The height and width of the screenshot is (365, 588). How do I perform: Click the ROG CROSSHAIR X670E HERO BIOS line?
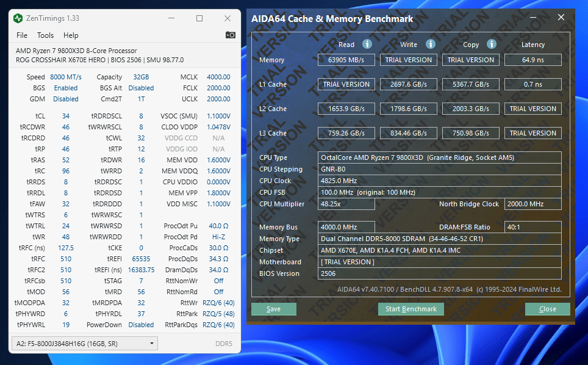[100, 60]
